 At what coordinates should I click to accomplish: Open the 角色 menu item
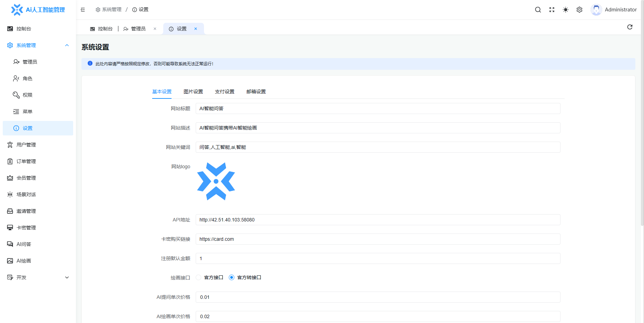(28, 78)
